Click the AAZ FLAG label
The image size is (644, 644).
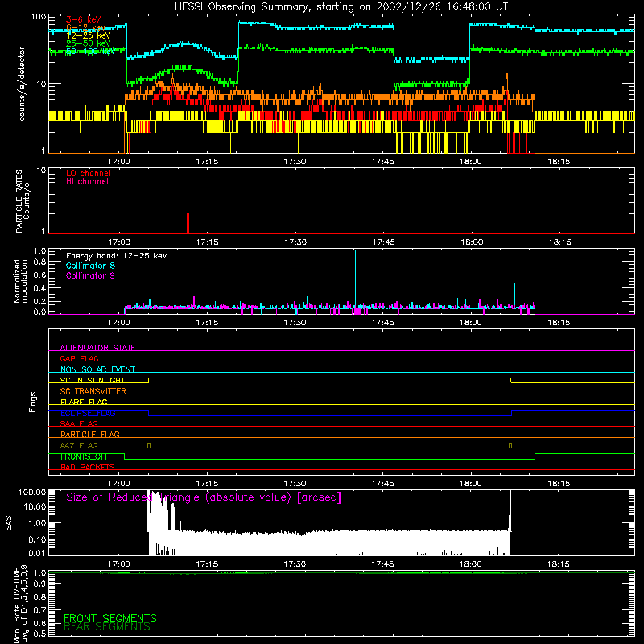coord(79,445)
